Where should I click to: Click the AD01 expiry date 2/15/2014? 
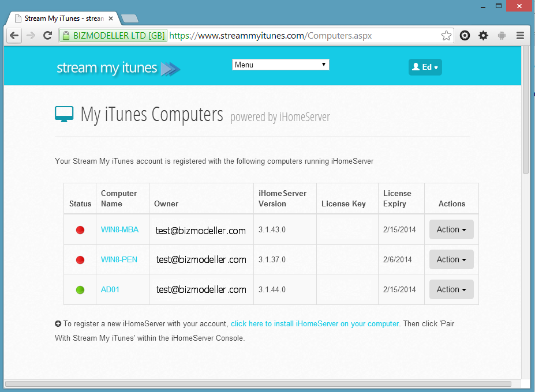[399, 290]
